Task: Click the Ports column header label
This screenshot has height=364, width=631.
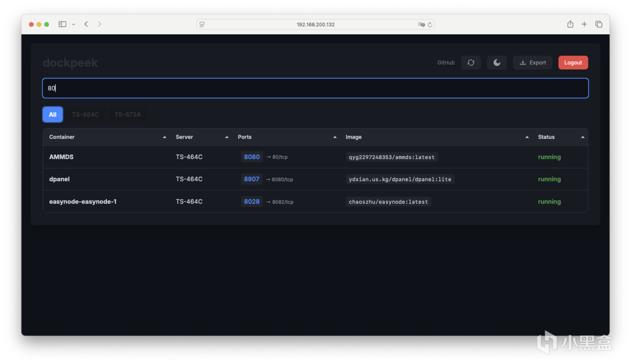Action: [245, 137]
